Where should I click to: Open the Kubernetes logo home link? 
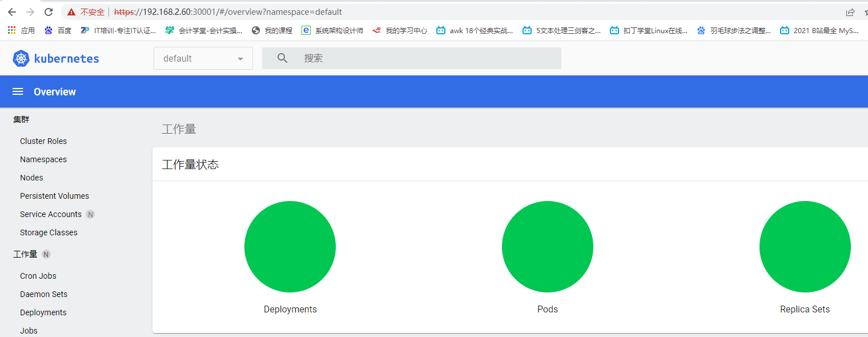(x=56, y=58)
